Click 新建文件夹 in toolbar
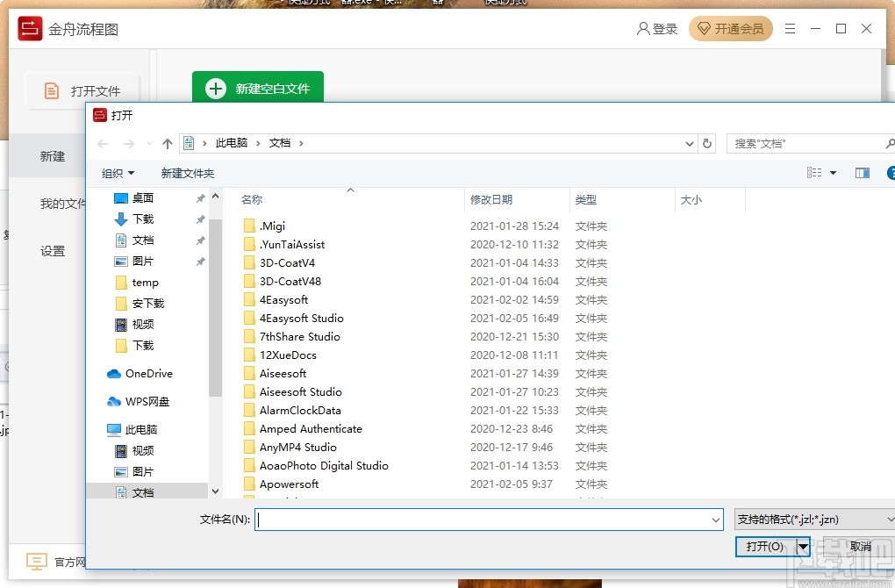Viewport: 895px width, 588px height. (x=187, y=174)
